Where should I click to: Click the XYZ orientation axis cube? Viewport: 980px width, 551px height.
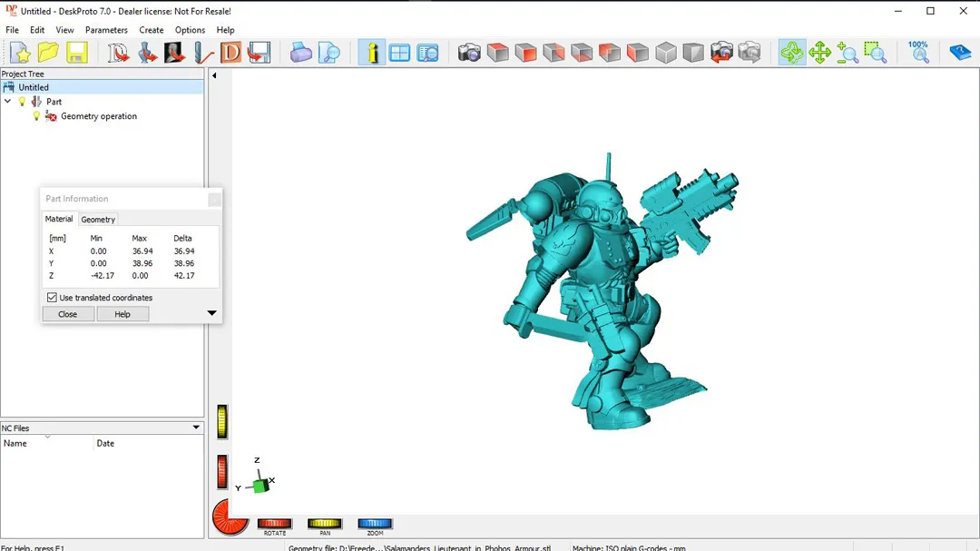(x=260, y=484)
